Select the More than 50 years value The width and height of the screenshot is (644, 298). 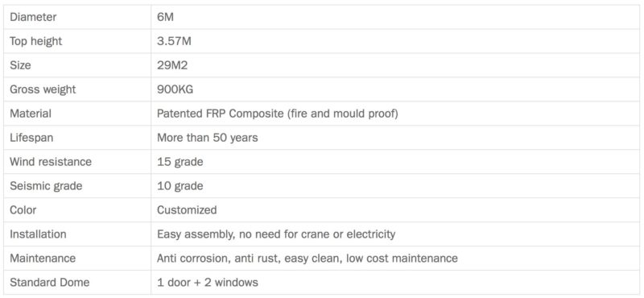click(x=208, y=138)
